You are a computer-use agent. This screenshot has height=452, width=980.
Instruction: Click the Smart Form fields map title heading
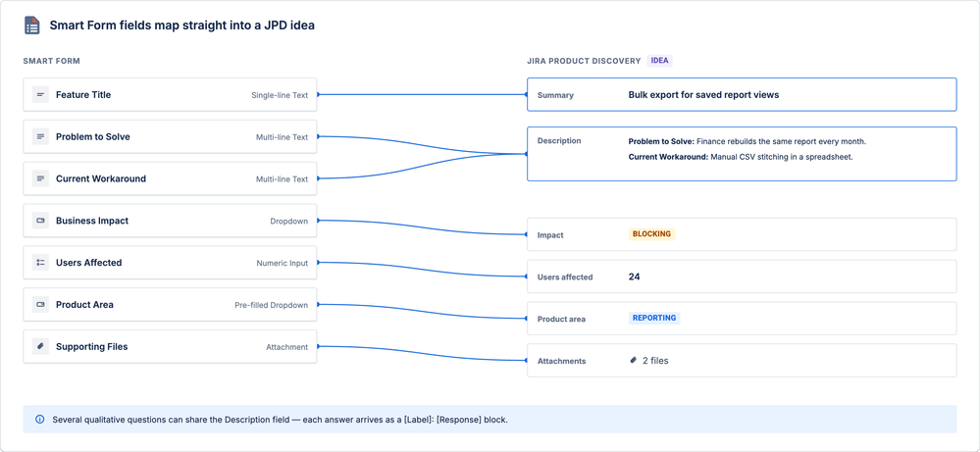181,25
